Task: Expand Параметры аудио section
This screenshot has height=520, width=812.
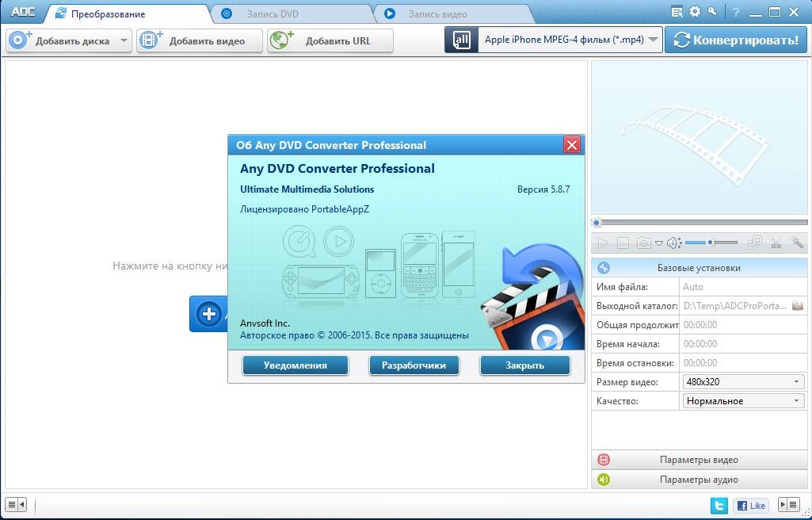Action: point(699,479)
